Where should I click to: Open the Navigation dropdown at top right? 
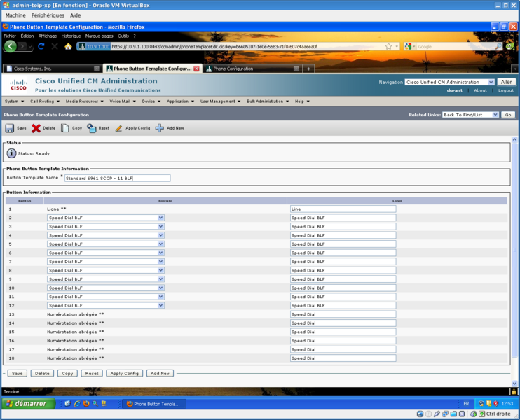[x=491, y=82]
